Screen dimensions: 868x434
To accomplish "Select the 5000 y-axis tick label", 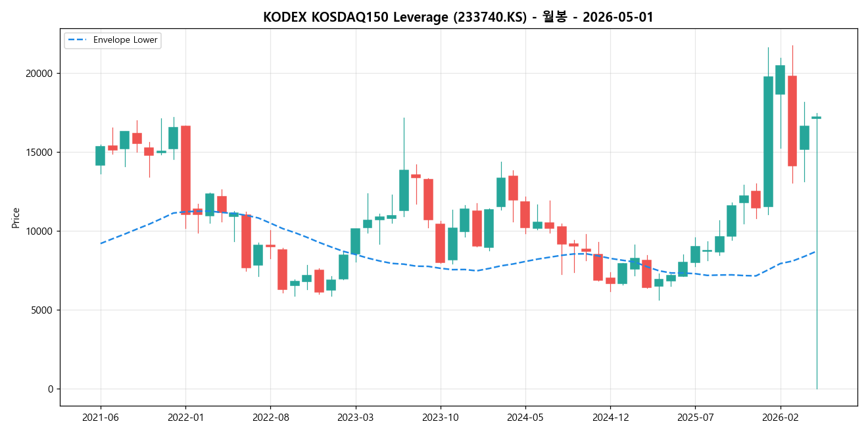I will (43, 310).
